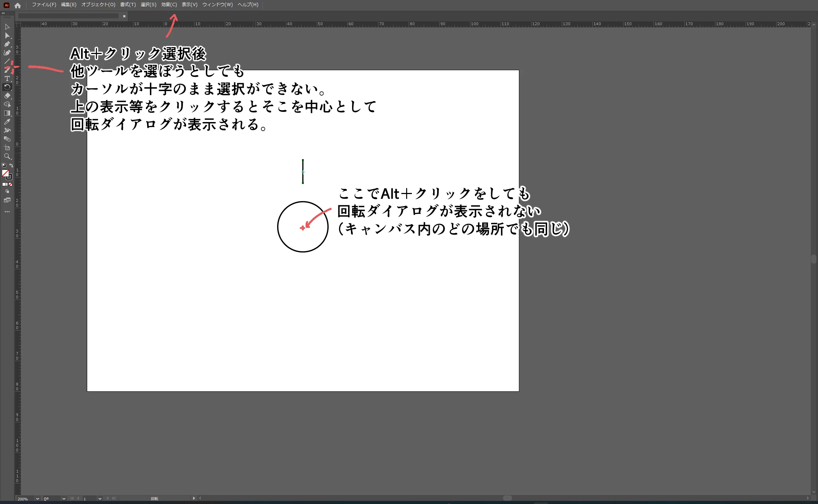The height and width of the screenshot is (504, 818).
Task: Select the Gradient tool
Action: tap(7, 113)
